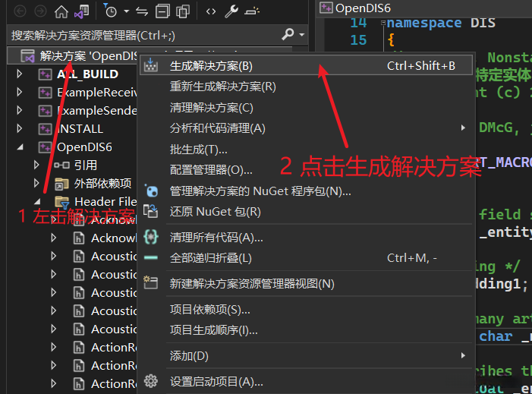Open the OpenDIS6 editor tab
Image resolution: width=532 pixels, height=394 pixels.
pyautogui.click(x=355, y=8)
